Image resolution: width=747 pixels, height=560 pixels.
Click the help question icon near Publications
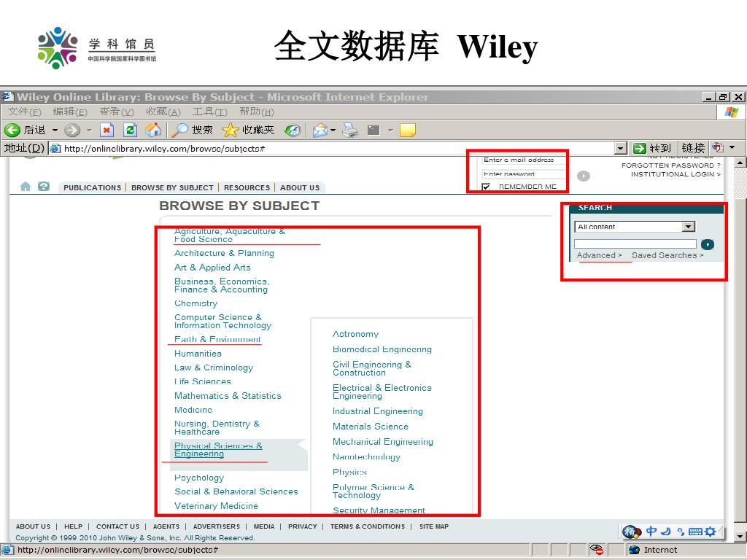point(43,186)
